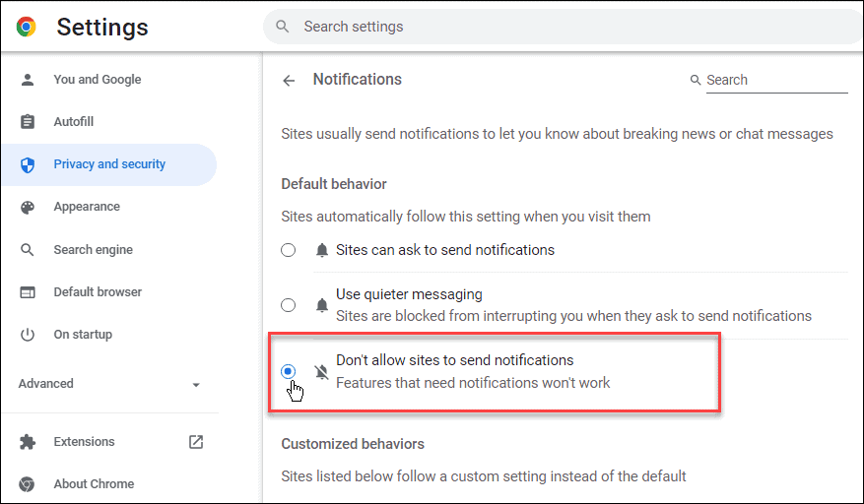This screenshot has width=864, height=504.
Task: Click the 'Settings' title text
Action: (x=102, y=27)
